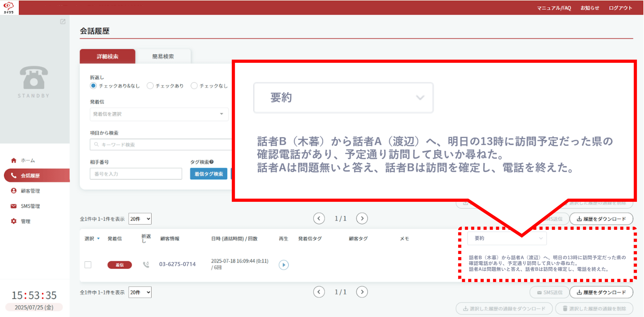Image resolution: width=644 pixels, height=317 pixels.
Task: Expand the small 要約 dropdown in the row
Action: click(x=507, y=238)
